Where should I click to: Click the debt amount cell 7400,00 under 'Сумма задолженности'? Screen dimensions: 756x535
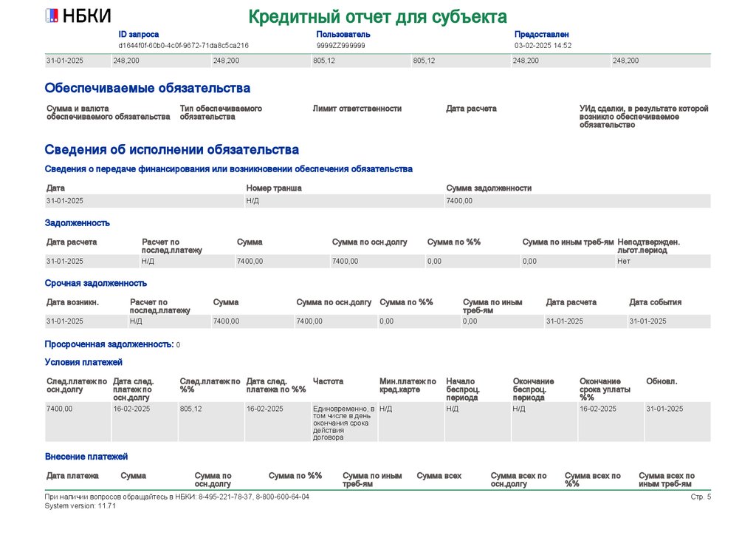577,201
